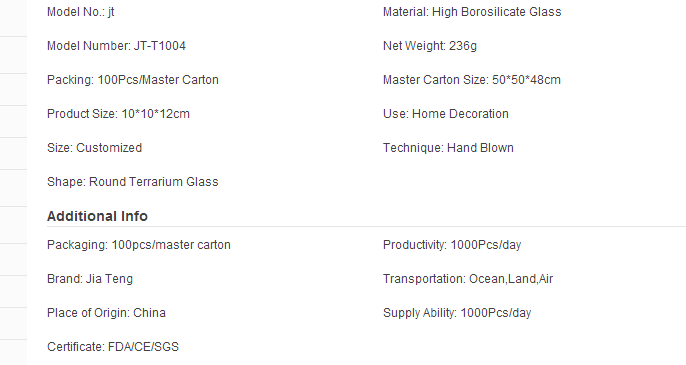Click Shape Round Terrarium Glass text
The width and height of the screenshot is (686, 365).
[x=133, y=182]
